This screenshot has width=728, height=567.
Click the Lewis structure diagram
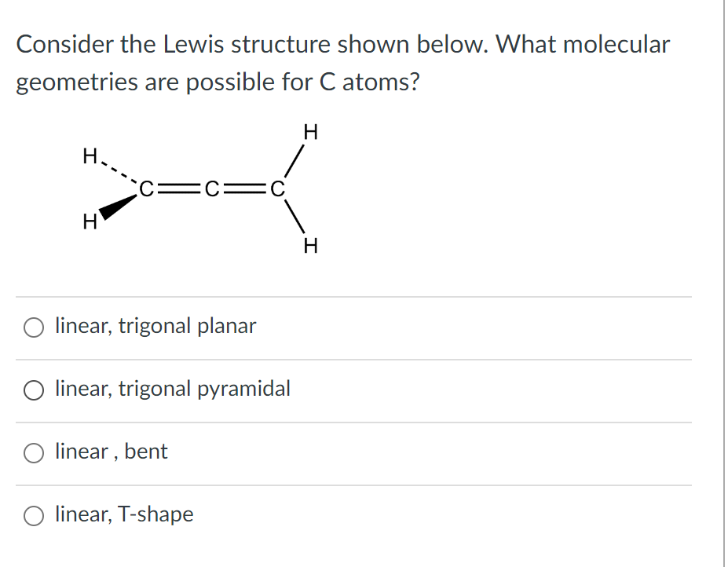(200, 188)
